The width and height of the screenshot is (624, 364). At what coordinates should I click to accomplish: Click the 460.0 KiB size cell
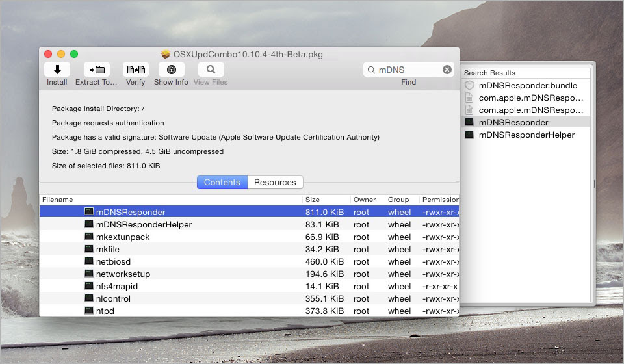point(324,261)
